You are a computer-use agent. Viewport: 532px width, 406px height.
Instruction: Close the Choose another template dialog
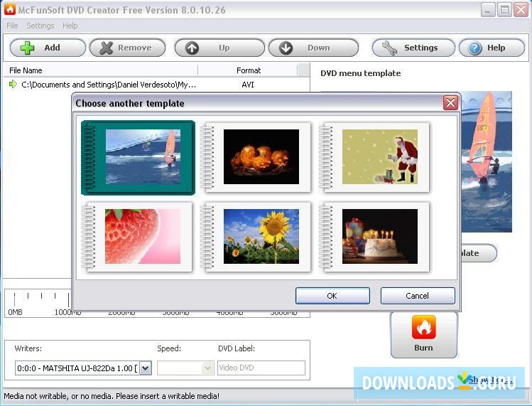(450, 102)
